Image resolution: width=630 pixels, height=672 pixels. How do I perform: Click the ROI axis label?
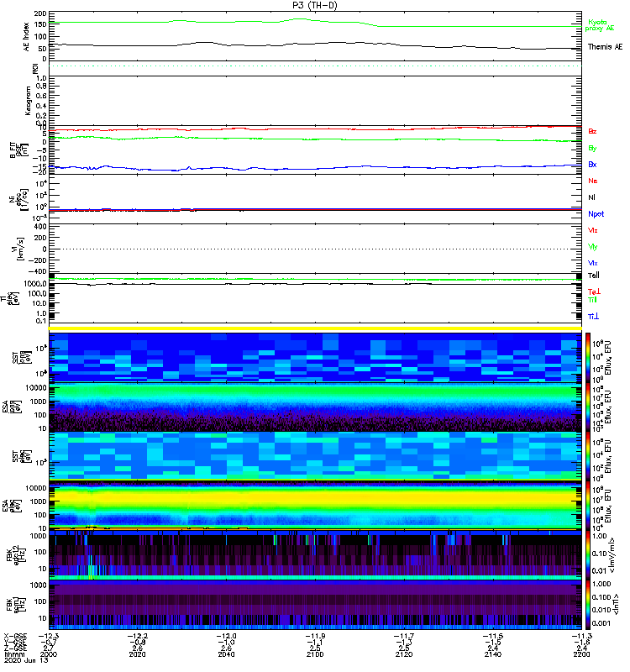pyautogui.click(x=35, y=69)
